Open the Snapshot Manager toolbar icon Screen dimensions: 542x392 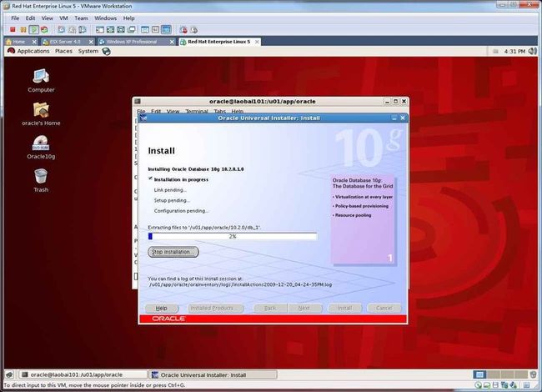83,30
